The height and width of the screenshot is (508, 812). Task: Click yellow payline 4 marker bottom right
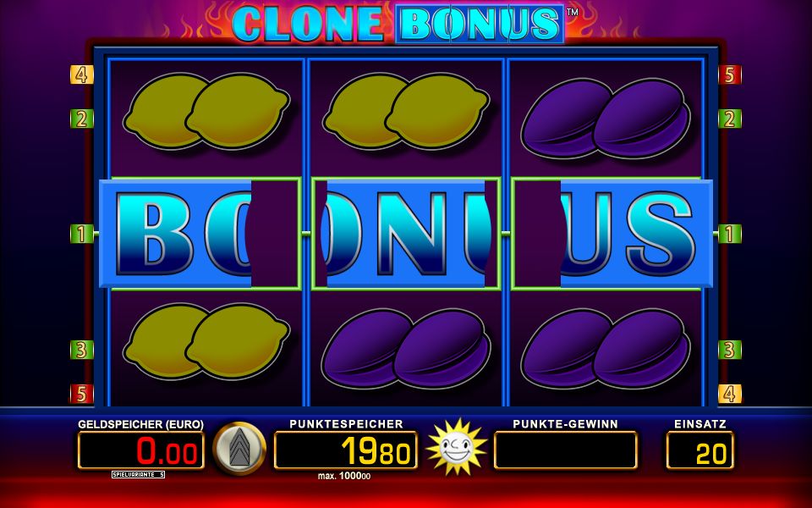(x=730, y=394)
